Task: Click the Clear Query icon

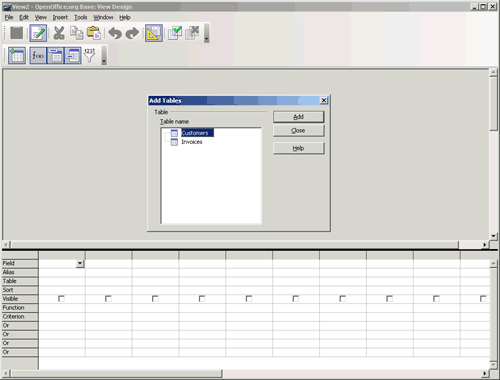Action: (192, 33)
